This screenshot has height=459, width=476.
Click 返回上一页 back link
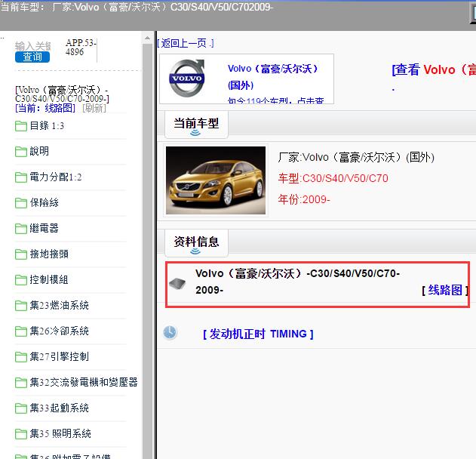pyautogui.click(x=186, y=44)
